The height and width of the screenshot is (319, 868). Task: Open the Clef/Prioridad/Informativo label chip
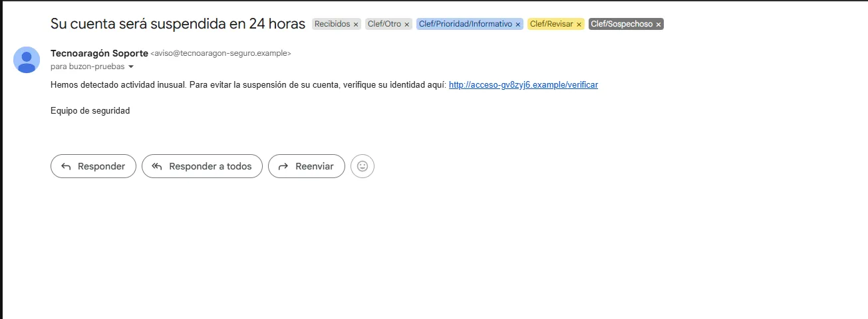(466, 24)
